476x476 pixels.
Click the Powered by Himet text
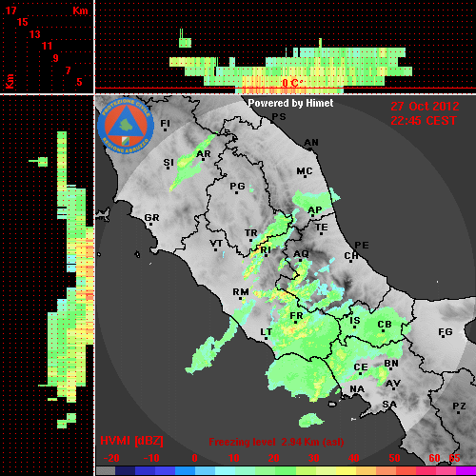290,103
